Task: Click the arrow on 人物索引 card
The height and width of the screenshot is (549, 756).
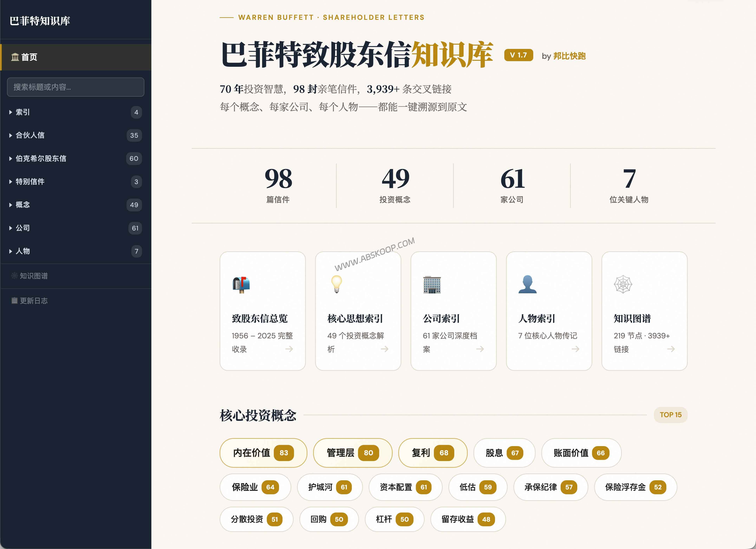Action: pyautogui.click(x=575, y=349)
